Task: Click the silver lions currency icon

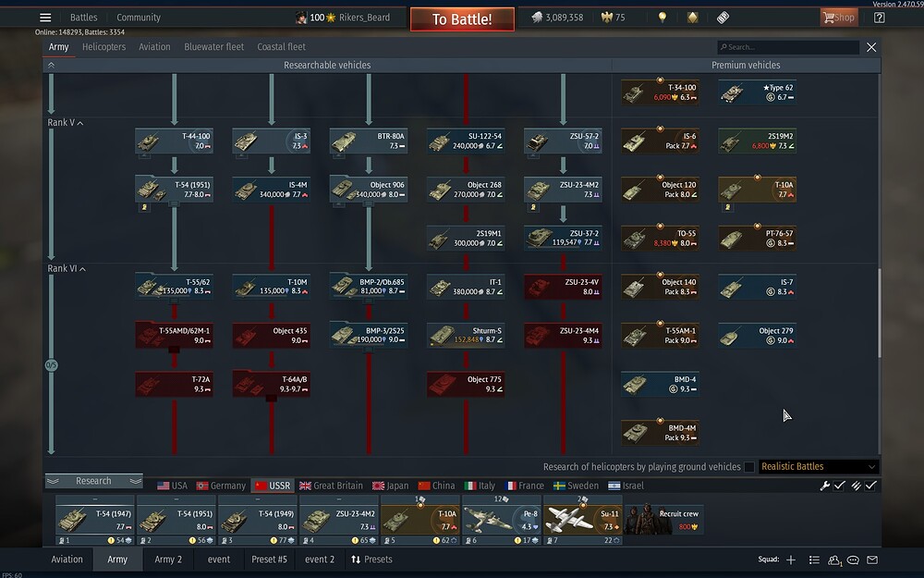Action: tap(536, 17)
